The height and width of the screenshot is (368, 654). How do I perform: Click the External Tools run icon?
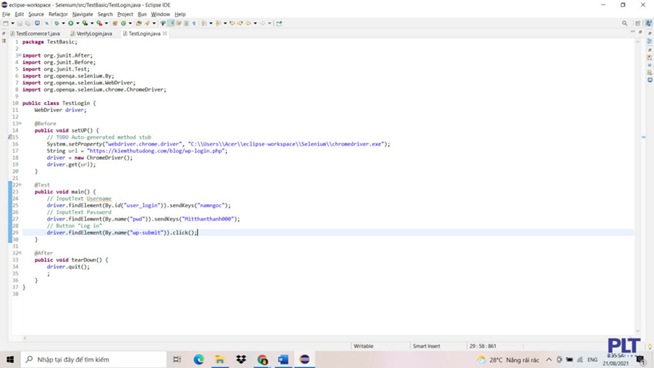click(99, 23)
